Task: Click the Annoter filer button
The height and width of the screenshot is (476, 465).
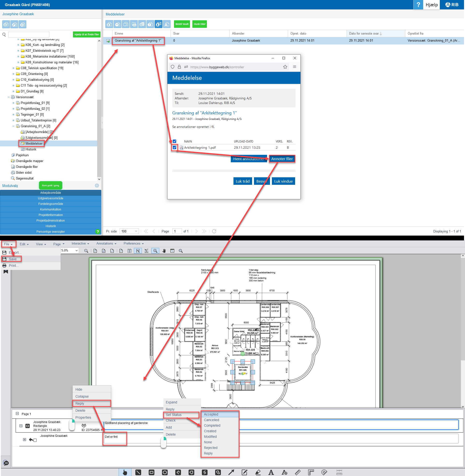Action: (x=282, y=159)
